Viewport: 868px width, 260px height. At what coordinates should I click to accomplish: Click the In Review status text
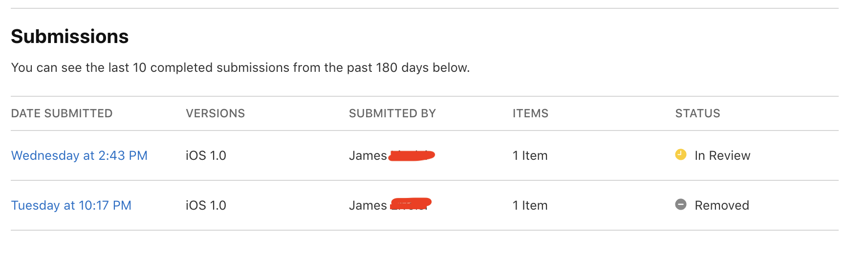(722, 155)
